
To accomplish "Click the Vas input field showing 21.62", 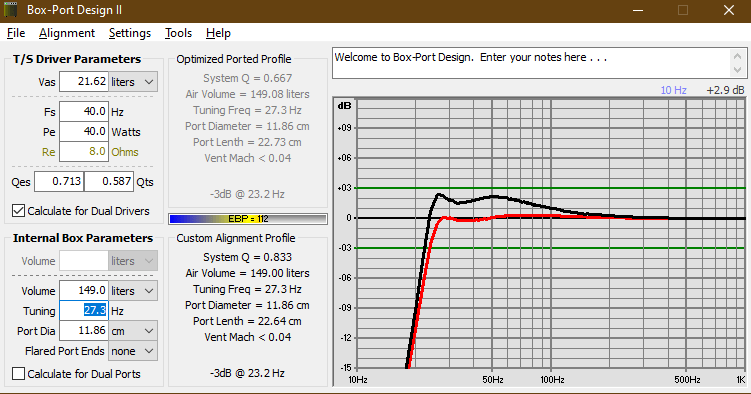I will [x=84, y=82].
